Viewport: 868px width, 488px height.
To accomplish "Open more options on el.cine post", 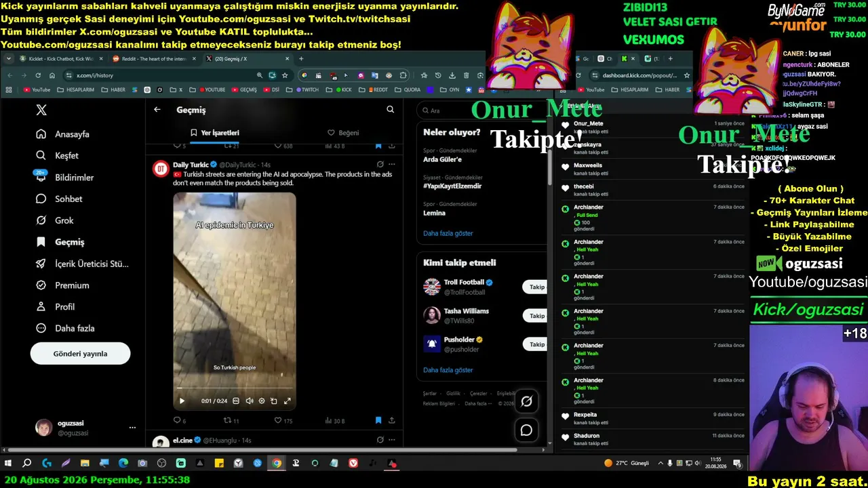I will click(x=391, y=440).
